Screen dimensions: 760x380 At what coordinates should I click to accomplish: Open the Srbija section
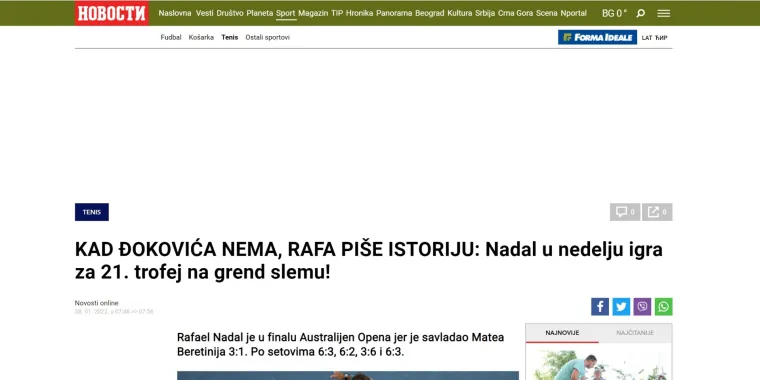point(485,14)
